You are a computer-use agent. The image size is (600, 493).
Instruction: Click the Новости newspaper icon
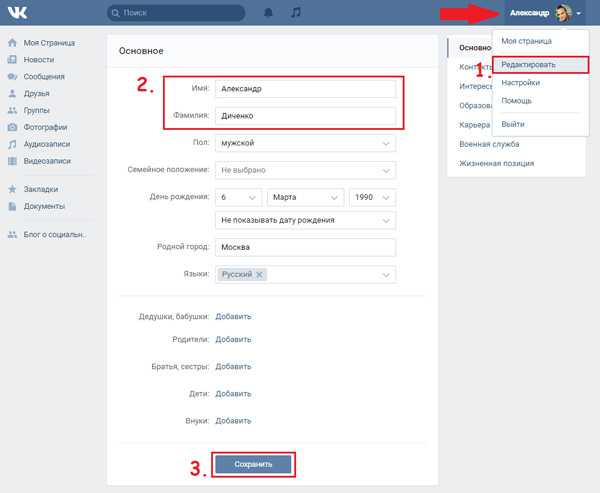pyautogui.click(x=12, y=60)
